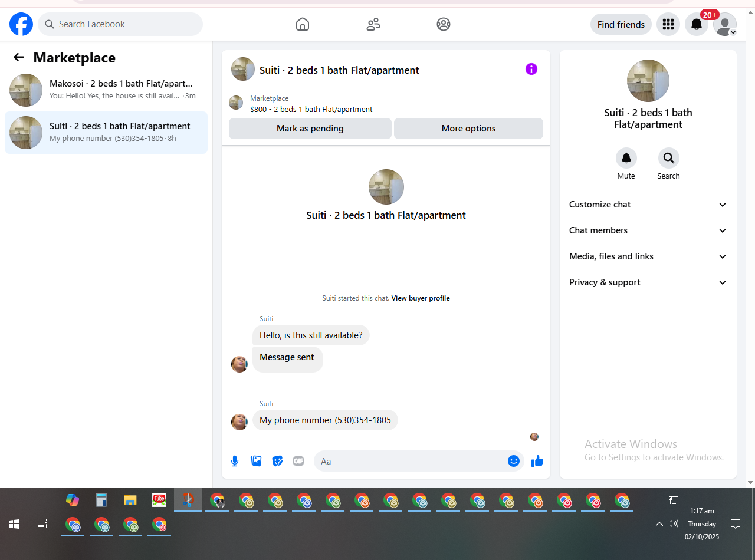Open Copilot from the taskbar

[73, 500]
